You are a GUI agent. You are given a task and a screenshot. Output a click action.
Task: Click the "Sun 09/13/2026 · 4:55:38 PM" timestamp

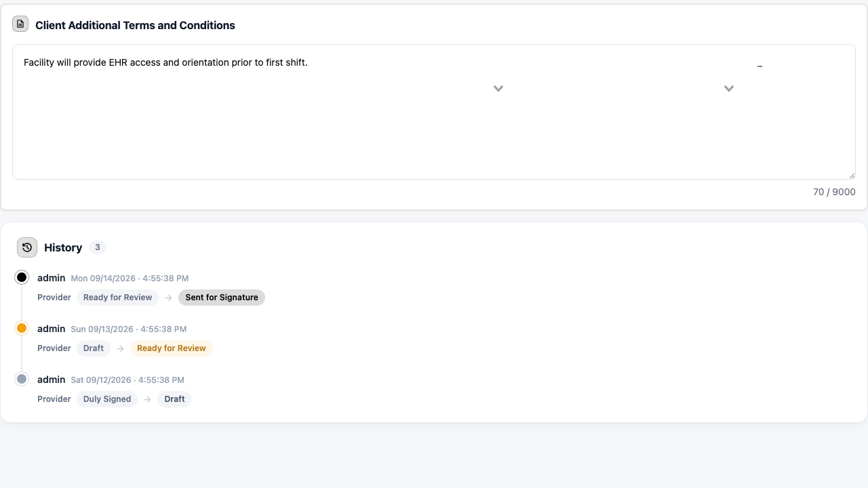tap(129, 329)
